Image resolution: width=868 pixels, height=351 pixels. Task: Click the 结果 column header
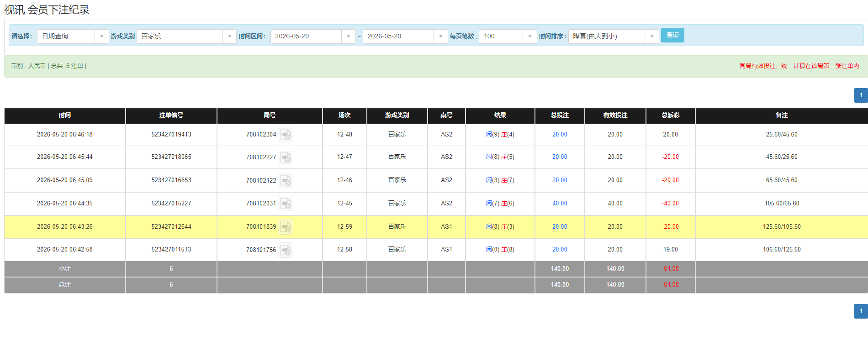[500, 115]
